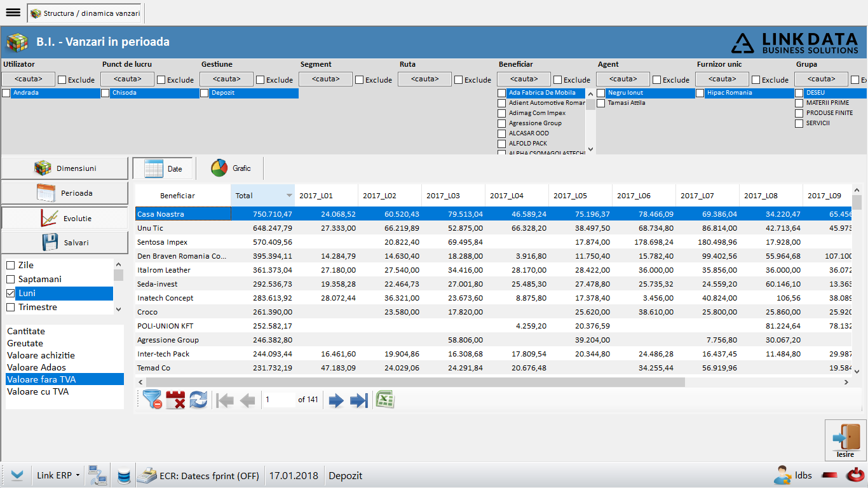Toggle the Trimestre checkbox

point(10,307)
